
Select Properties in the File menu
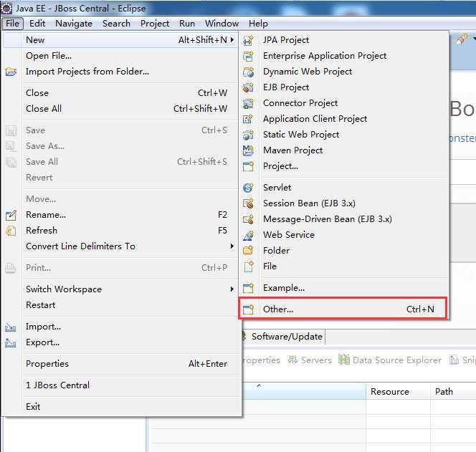[120, 364]
